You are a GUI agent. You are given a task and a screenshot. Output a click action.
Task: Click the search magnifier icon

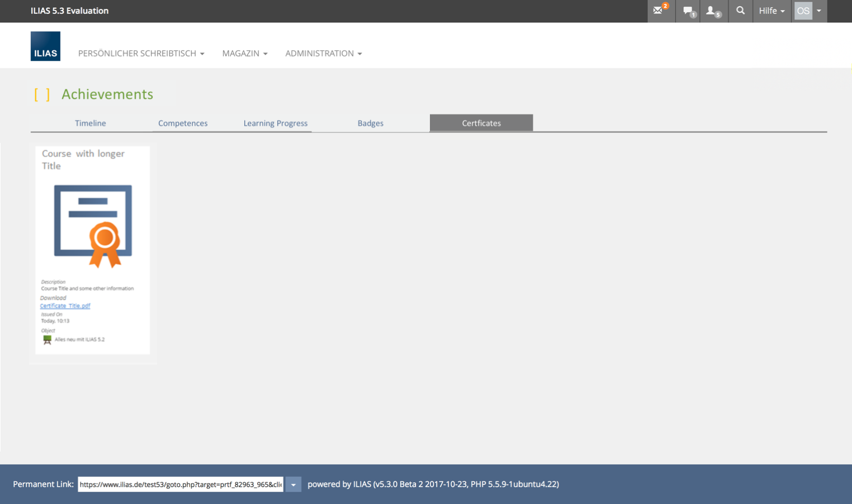click(x=740, y=11)
